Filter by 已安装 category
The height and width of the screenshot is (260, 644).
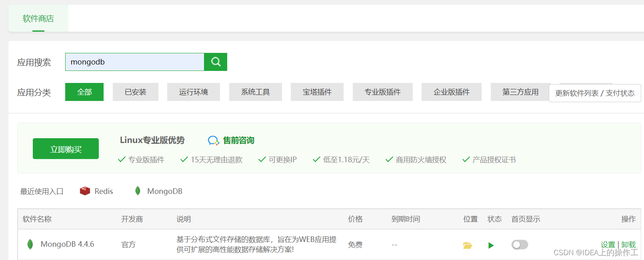[x=136, y=92]
